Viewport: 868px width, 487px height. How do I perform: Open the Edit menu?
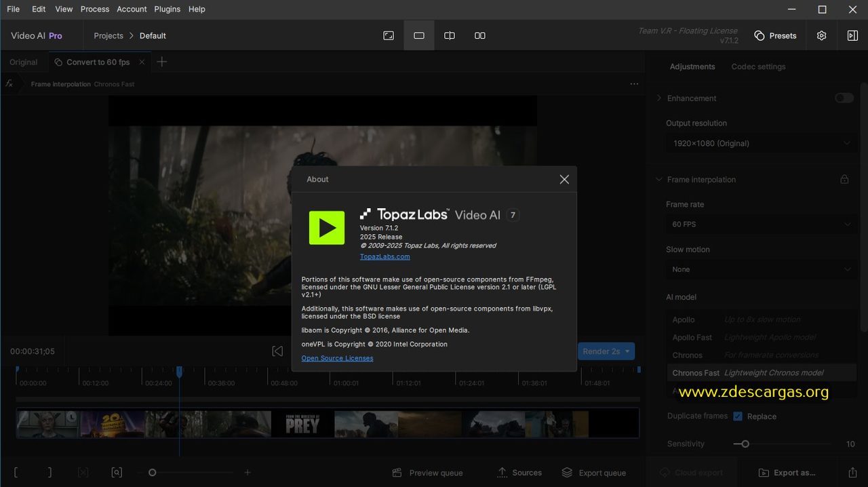click(39, 9)
